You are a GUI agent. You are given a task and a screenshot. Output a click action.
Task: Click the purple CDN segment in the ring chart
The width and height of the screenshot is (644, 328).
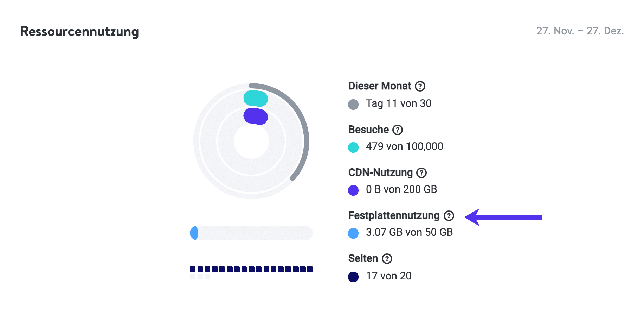(x=256, y=116)
